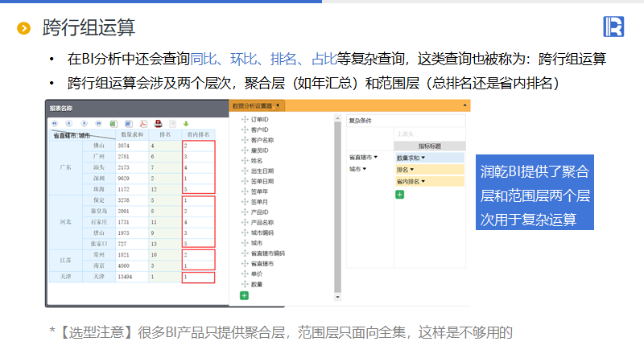Click the 复杂条件 field
The image size is (644, 362).
click(x=406, y=121)
